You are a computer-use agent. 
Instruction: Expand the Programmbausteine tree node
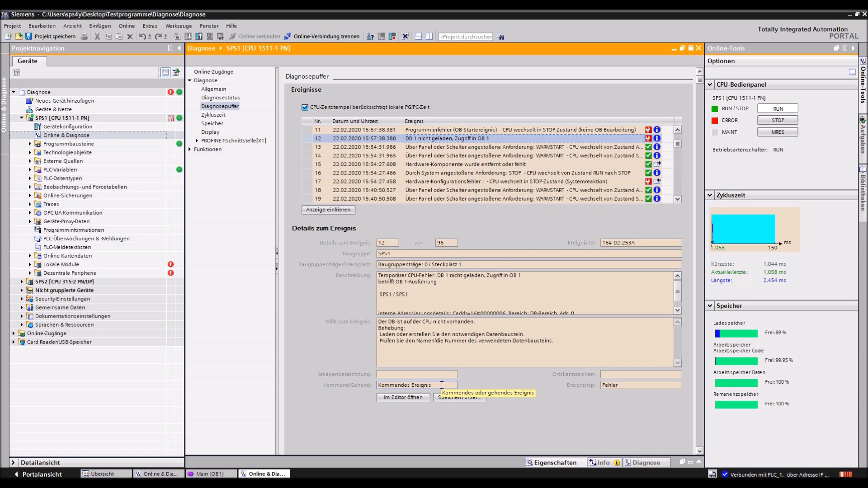pos(30,144)
